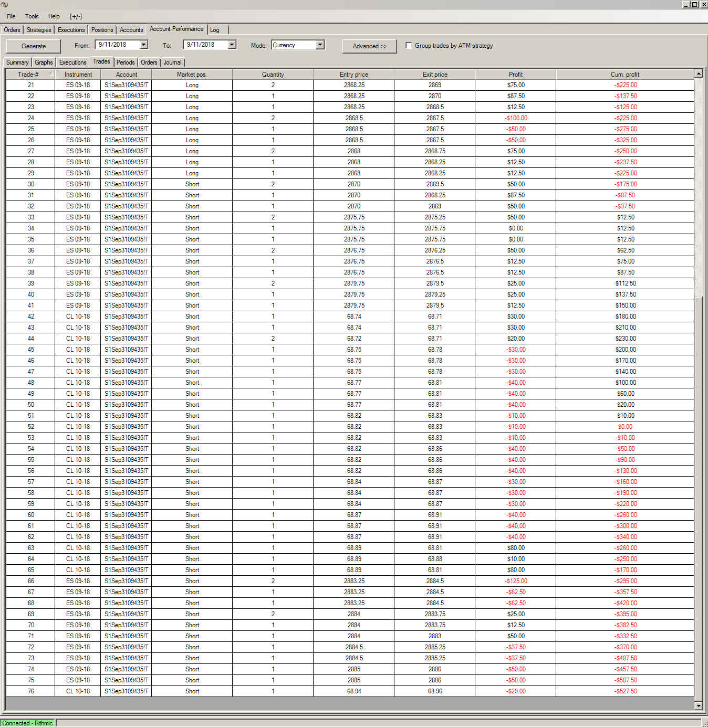The height and width of the screenshot is (728, 708).
Task: Sort by the Market pos. column header
Action: tap(192, 75)
